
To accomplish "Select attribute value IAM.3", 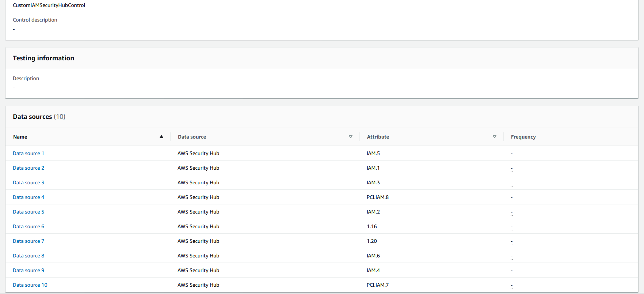I will pos(373,182).
